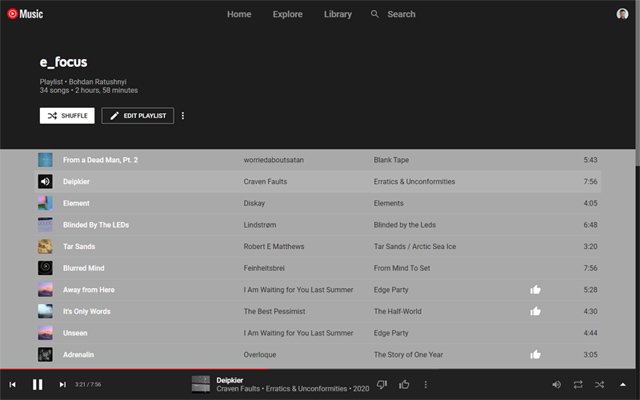This screenshot has width=640, height=400.
Task: Open artist Lindstrøm
Action: tap(260, 225)
